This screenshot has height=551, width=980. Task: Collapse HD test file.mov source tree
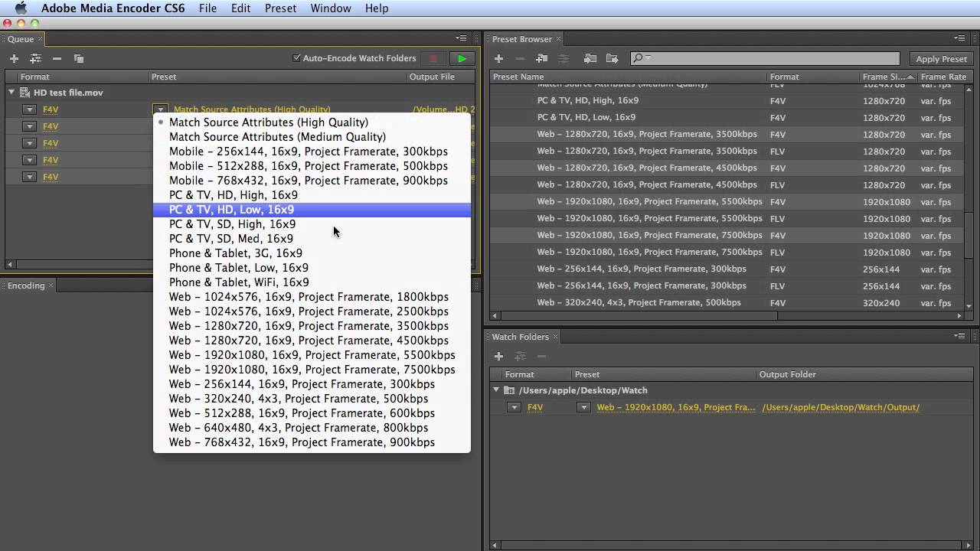click(11, 93)
